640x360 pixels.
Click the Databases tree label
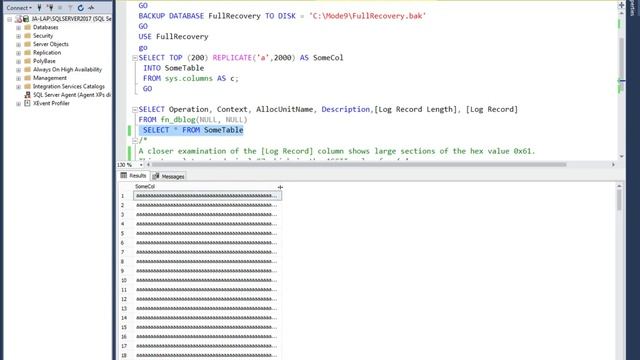point(45,27)
